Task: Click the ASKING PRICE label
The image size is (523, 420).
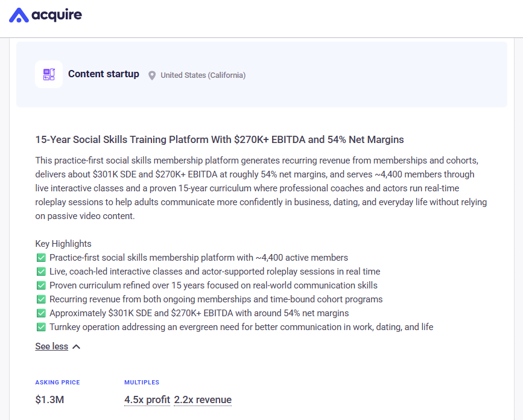Action: click(x=58, y=383)
